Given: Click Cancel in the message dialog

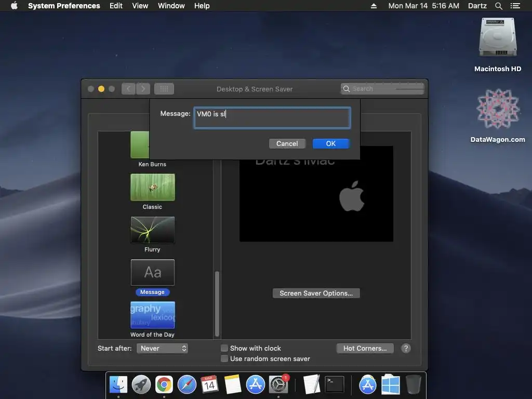Looking at the screenshot, I should [287, 143].
